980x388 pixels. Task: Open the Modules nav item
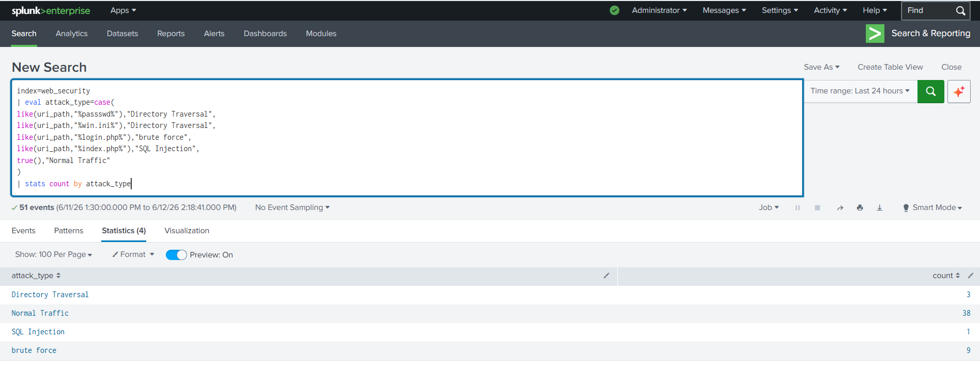point(321,34)
